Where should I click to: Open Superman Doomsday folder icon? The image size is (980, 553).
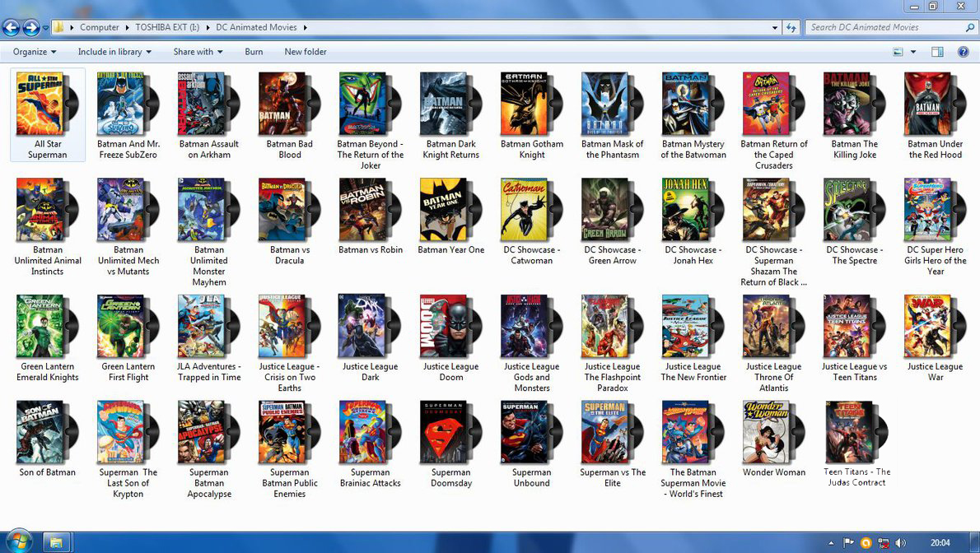(450, 432)
